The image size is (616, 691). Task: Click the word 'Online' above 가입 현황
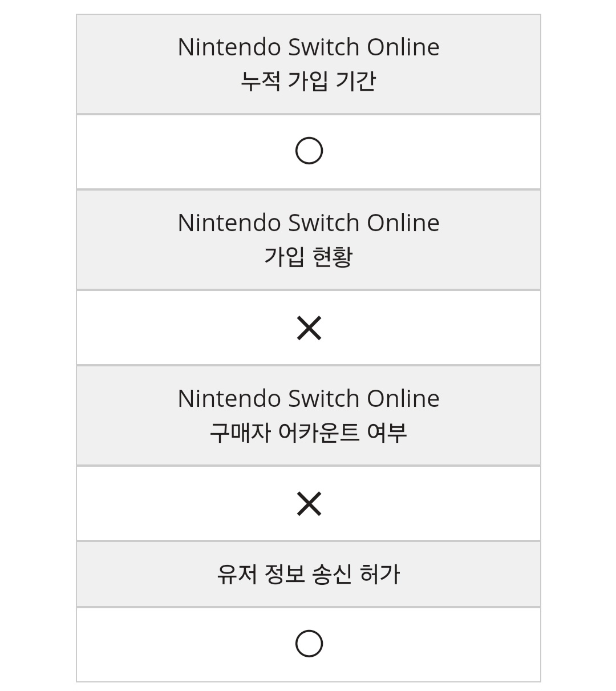tap(403, 223)
